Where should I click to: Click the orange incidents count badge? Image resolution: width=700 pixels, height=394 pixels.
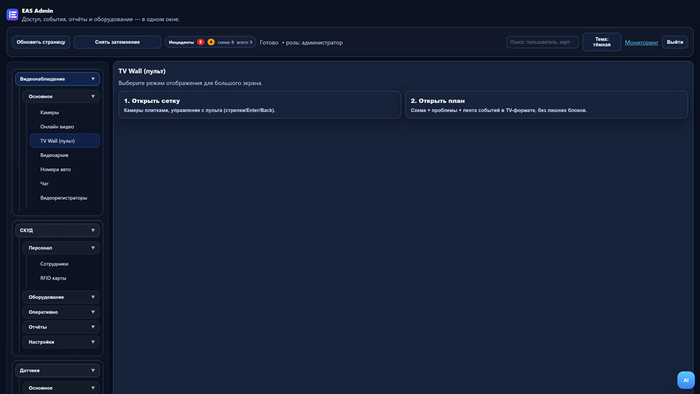[211, 42]
